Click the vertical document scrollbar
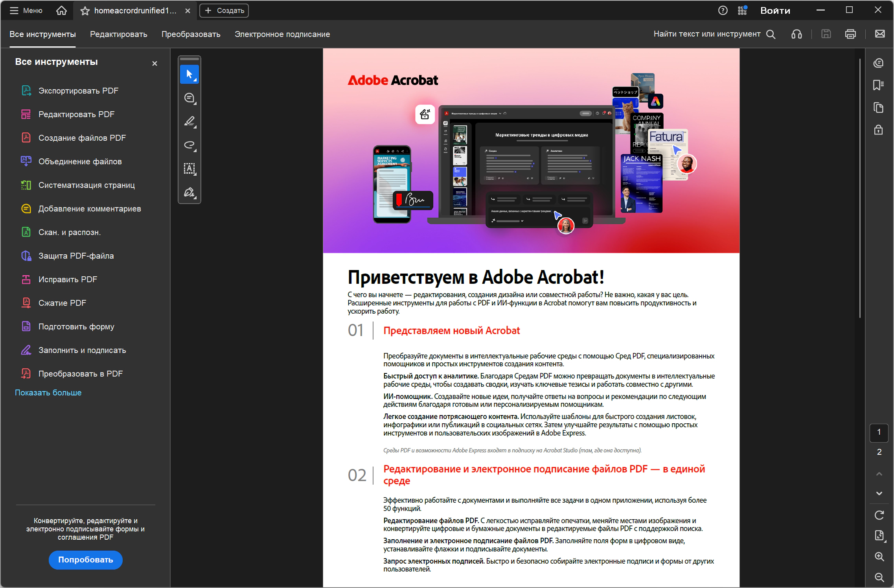 [x=860, y=188]
